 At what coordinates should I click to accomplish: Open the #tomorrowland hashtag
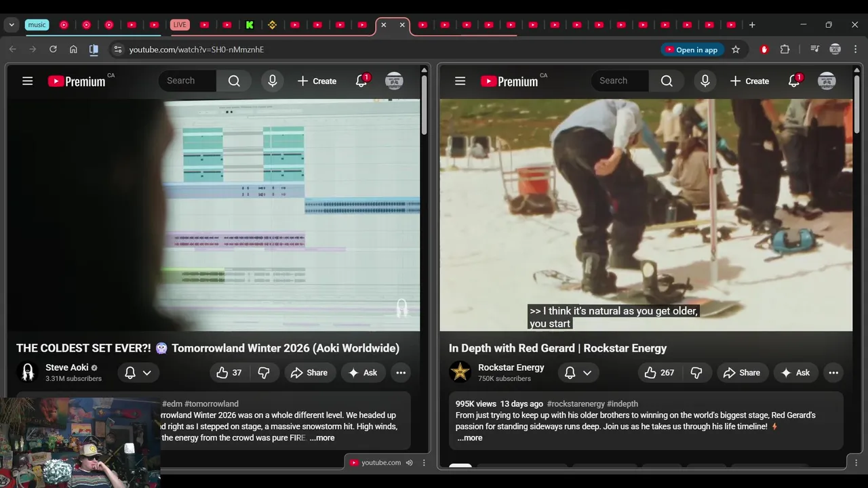coord(212,404)
